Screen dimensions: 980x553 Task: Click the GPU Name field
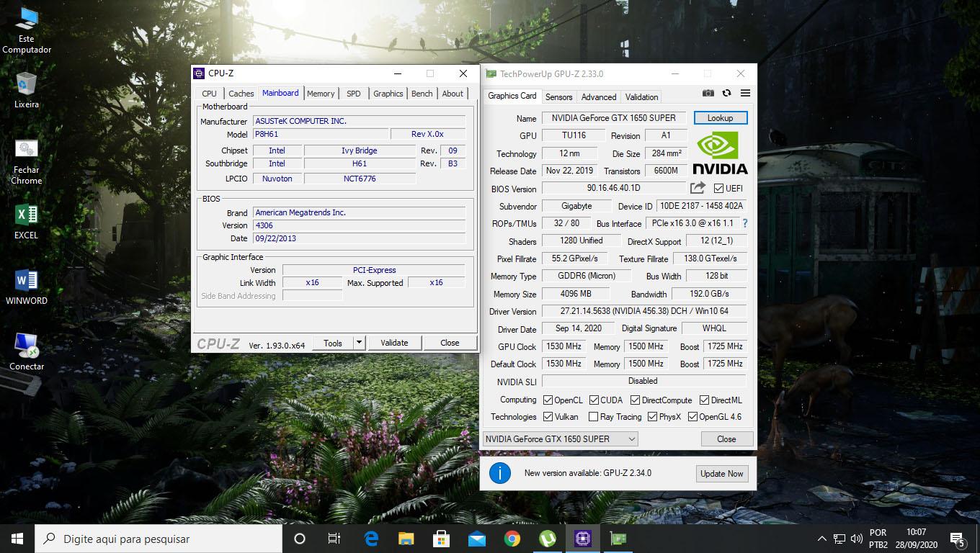(x=613, y=118)
